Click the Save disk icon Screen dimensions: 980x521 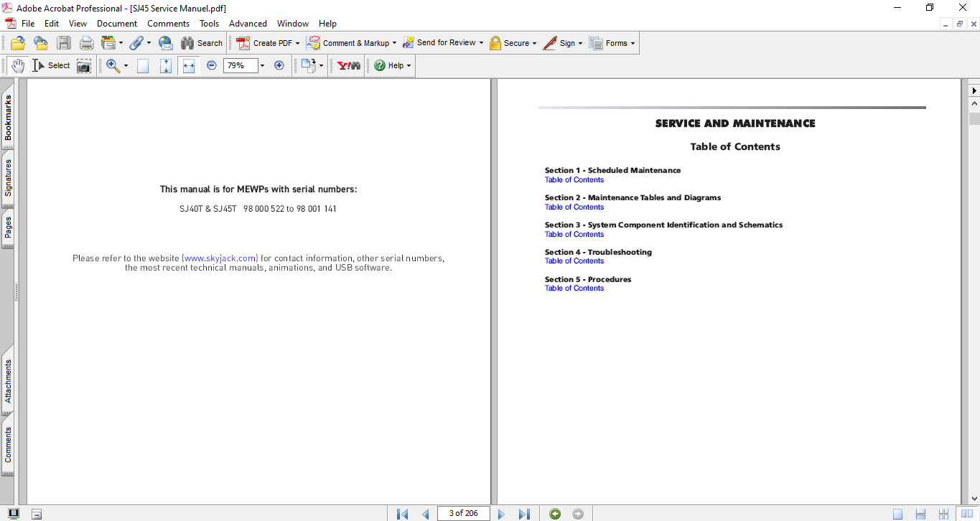pos(64,43)
